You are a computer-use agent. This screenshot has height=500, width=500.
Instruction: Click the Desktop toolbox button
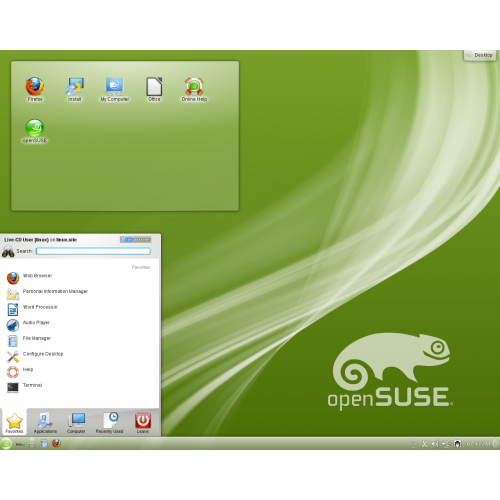click(x=480, y=55)
